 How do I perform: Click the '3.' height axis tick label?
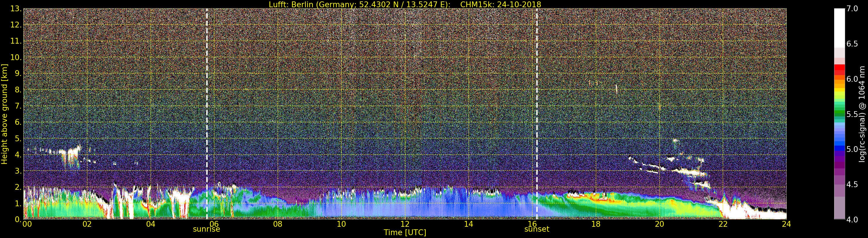[18, 171]
